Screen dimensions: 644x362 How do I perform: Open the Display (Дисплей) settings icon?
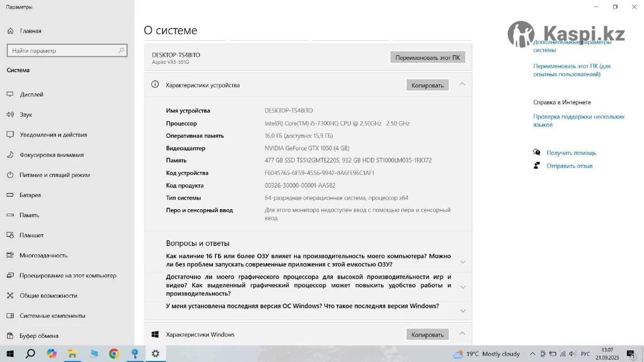tap(10, 94)
